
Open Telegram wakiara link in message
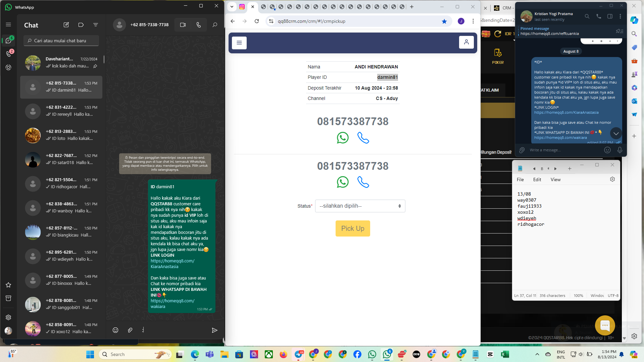pyautogui.click(x=560, y=138)
